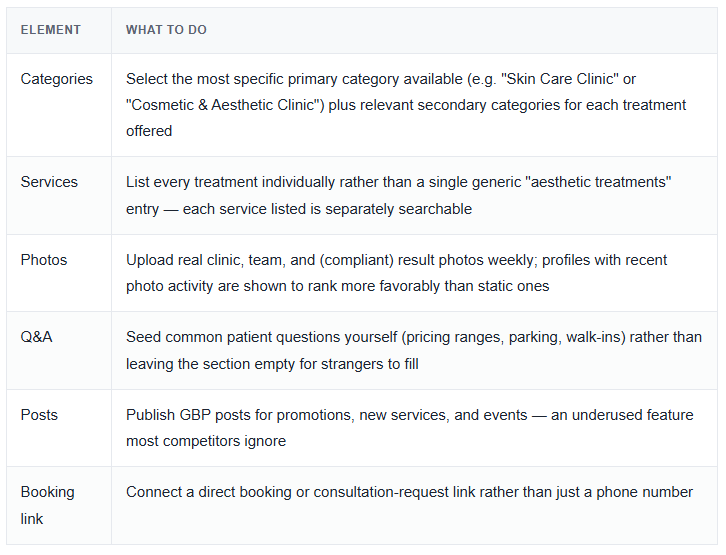Viewport: 726px width, 555px height.
Task: Click the Q&A description about seeding questions
Action: point(414,350)
